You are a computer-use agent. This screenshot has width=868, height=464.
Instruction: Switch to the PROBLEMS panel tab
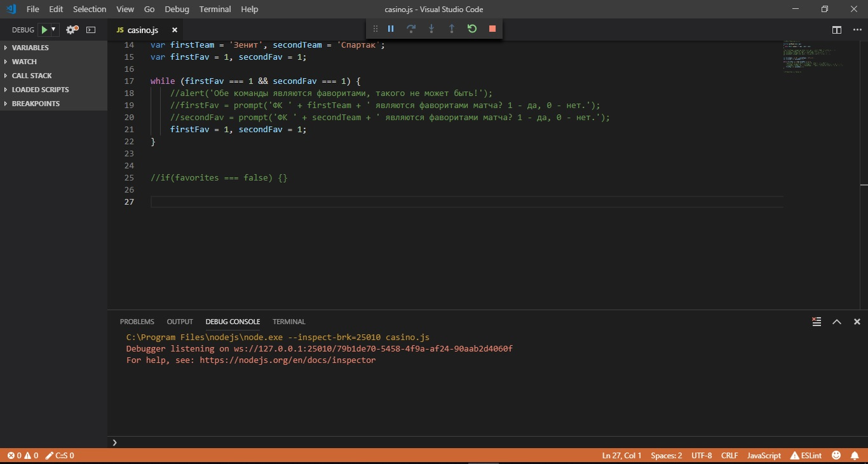pos(137,322)
